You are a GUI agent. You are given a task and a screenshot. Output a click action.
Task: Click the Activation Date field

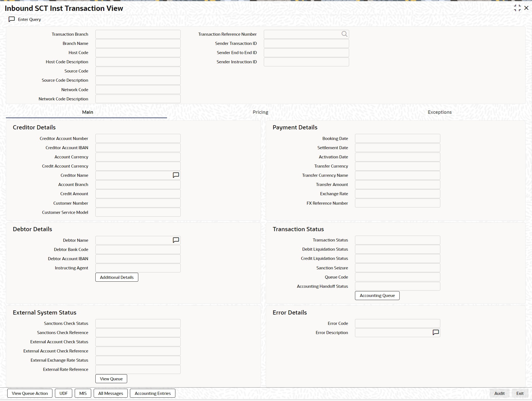pos(398,157)
